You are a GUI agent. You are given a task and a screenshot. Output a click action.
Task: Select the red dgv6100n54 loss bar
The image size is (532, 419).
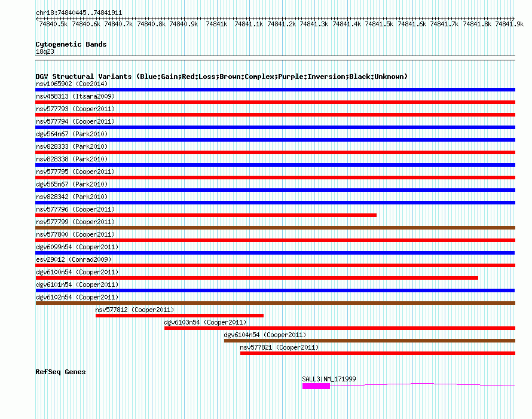(256, 278)
